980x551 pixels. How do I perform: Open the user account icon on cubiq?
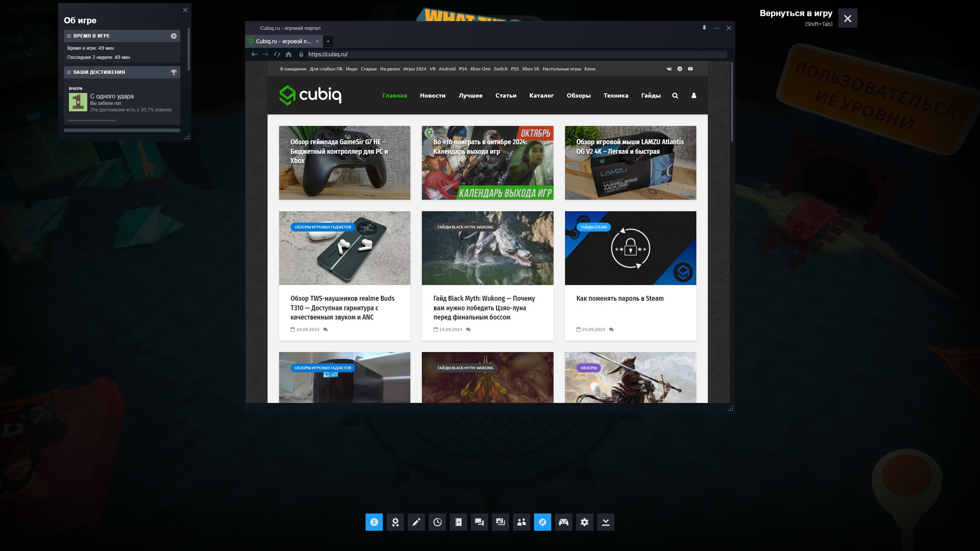(694, 96)
